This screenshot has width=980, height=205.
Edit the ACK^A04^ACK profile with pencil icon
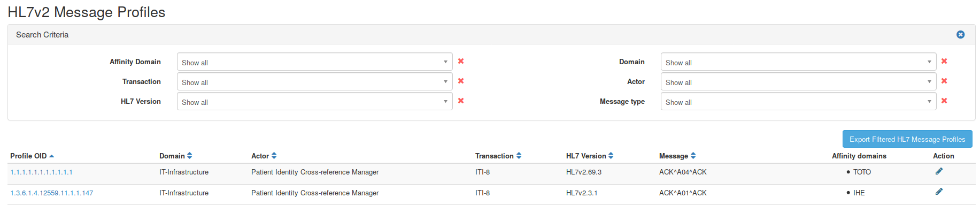click(939, 171)
